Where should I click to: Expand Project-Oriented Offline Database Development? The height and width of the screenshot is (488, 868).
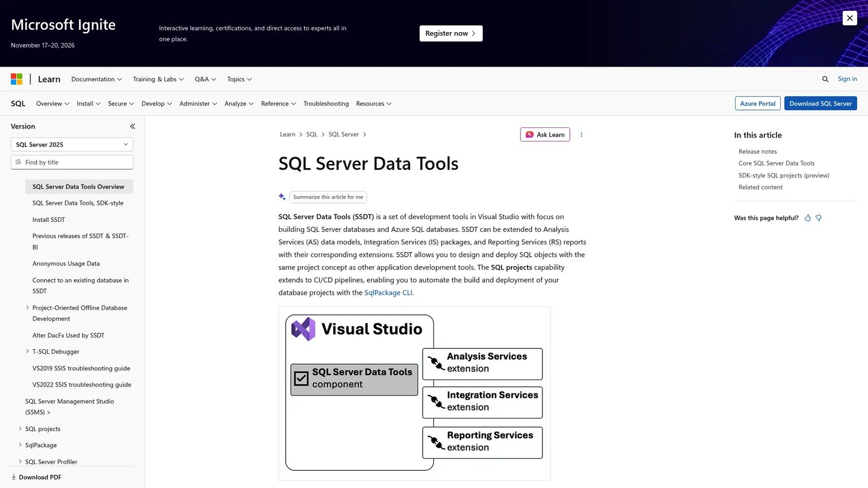pyautogui.click(x=28, y=308)
